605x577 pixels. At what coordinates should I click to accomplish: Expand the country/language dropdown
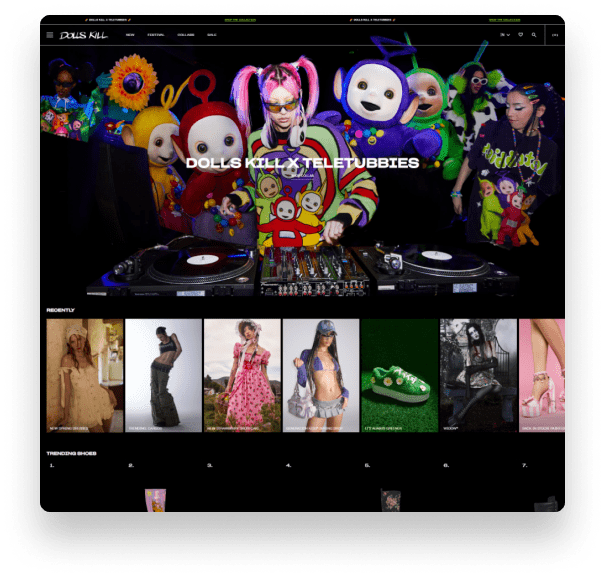tap(505, 35)
